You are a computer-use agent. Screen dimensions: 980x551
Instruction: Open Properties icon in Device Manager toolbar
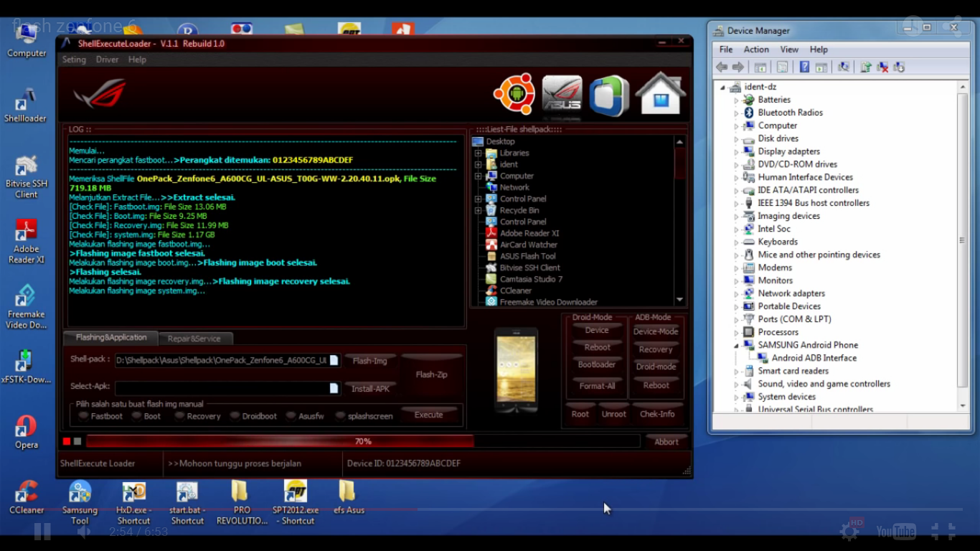(782, 67)
